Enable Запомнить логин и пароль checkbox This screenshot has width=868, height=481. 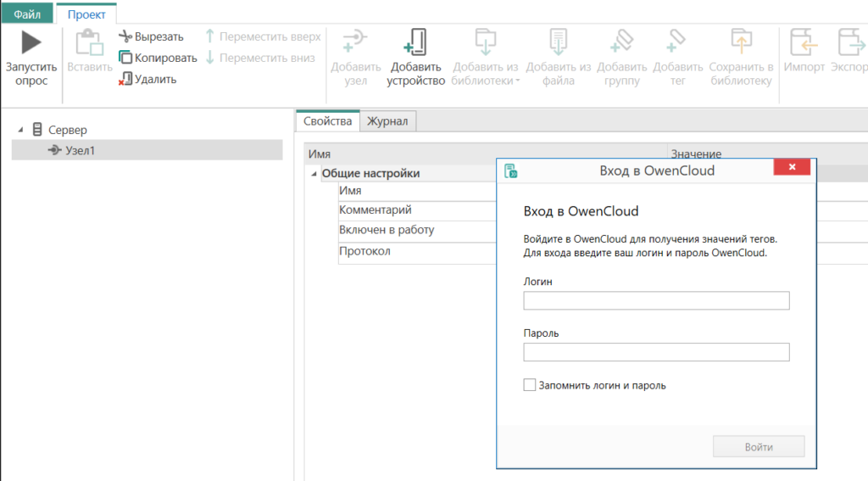pyautogui.click(x=529, y=384)
